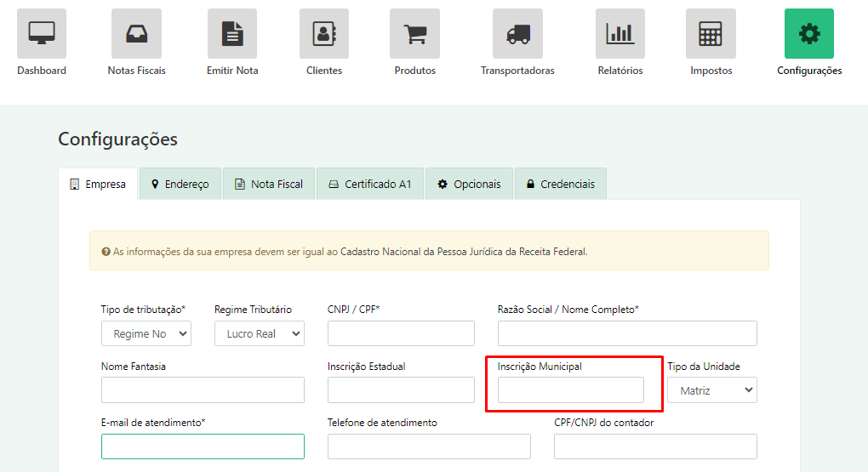
Task: Open Transportadoras truck icon
Action: tap(517, 34)
